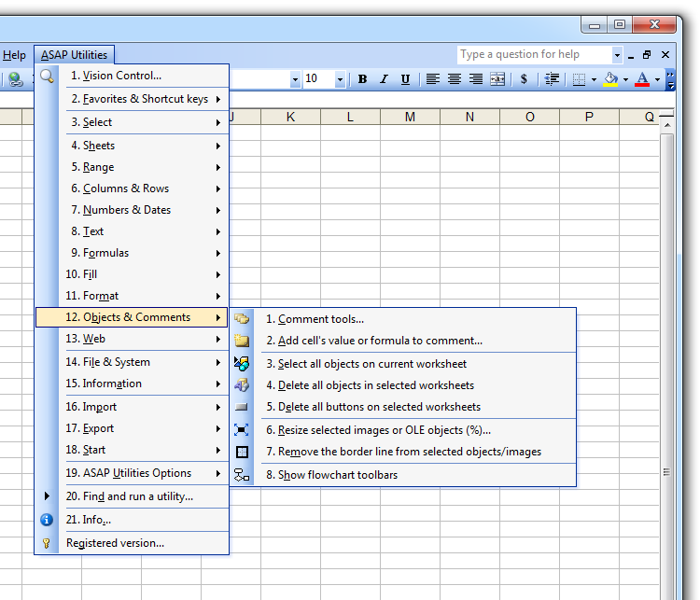Viewport: 700px width, 600px height.
Task: Click the ASAP Utilities menu
Action: [x=74, y=55]
